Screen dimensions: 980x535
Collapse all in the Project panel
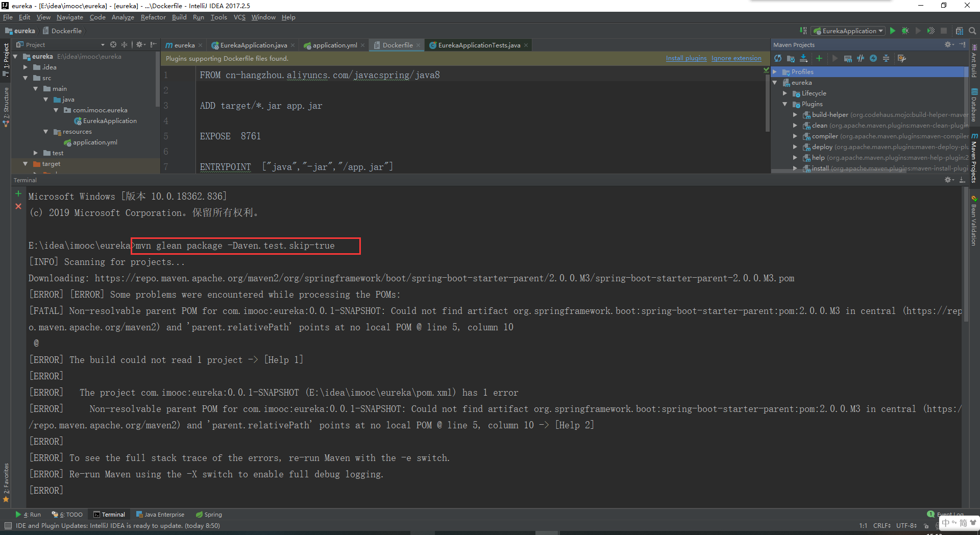click(x=124, y=45)
